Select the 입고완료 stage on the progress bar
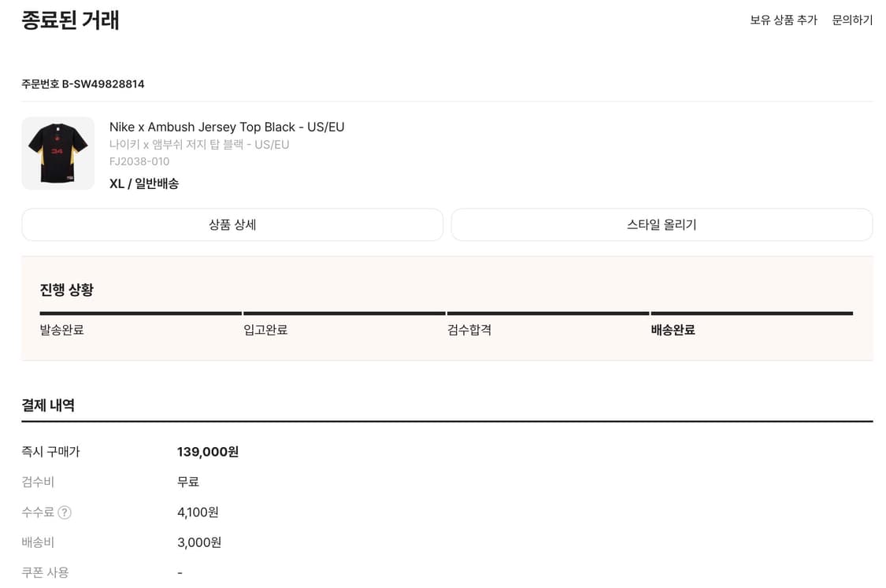 (265, 330)
